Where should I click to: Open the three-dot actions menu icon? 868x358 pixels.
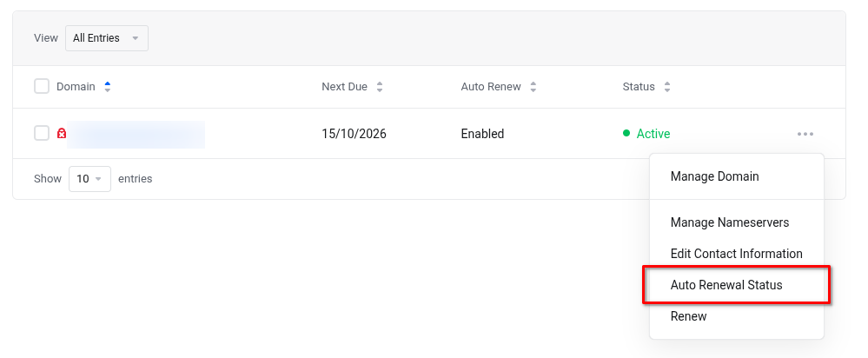pos(805,134)
